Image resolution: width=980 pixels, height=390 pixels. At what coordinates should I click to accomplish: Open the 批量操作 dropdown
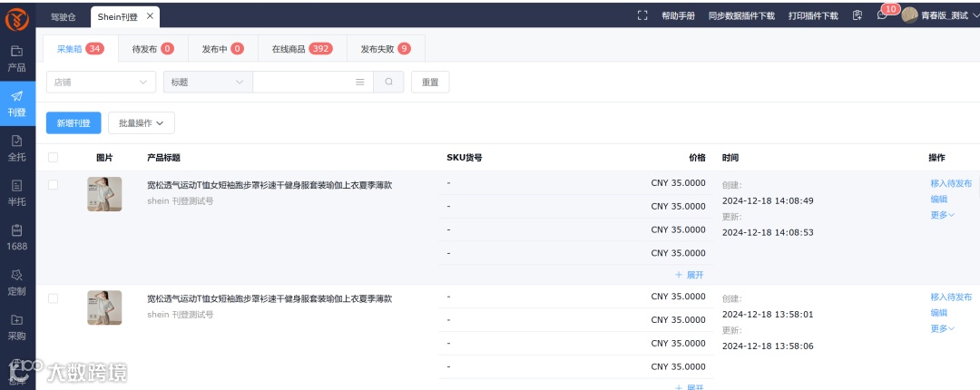pos(142,123)
